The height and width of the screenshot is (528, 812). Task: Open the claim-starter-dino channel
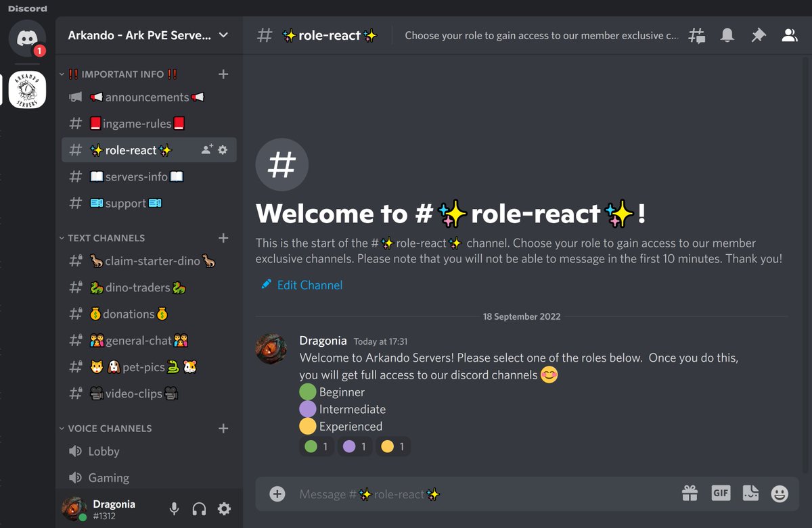(149, 261)
